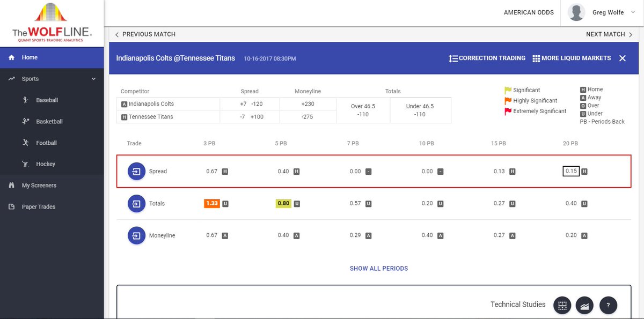Screen dimensions: 644x319
Task: Click Tennessee Titans competitor row
Action: pos(168,117)
